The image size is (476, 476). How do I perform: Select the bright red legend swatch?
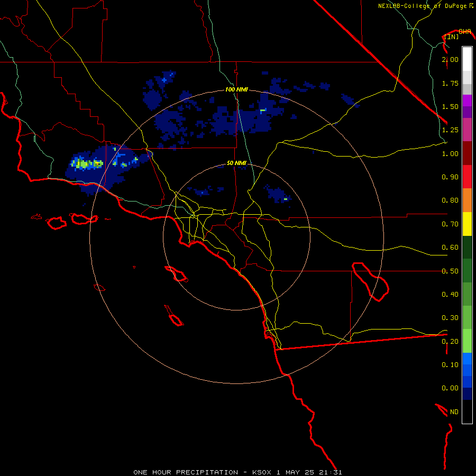(x=467, y=177)
